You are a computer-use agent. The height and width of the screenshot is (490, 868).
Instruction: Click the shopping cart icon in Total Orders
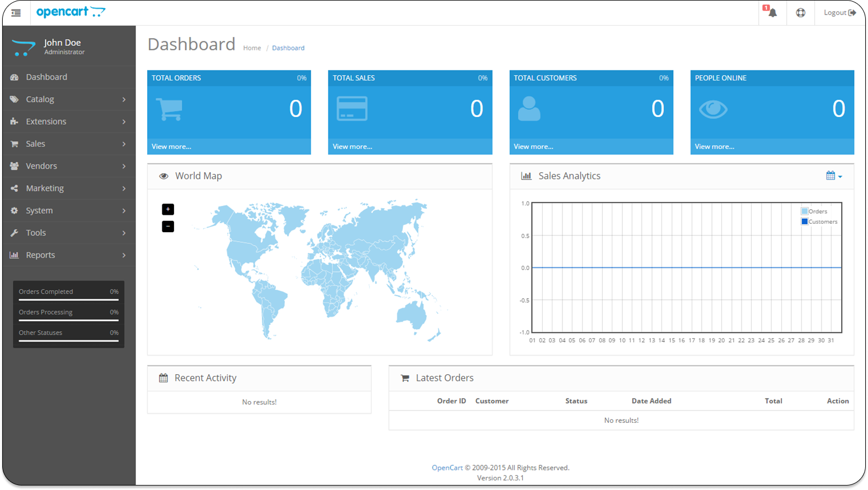coord(169,109)
